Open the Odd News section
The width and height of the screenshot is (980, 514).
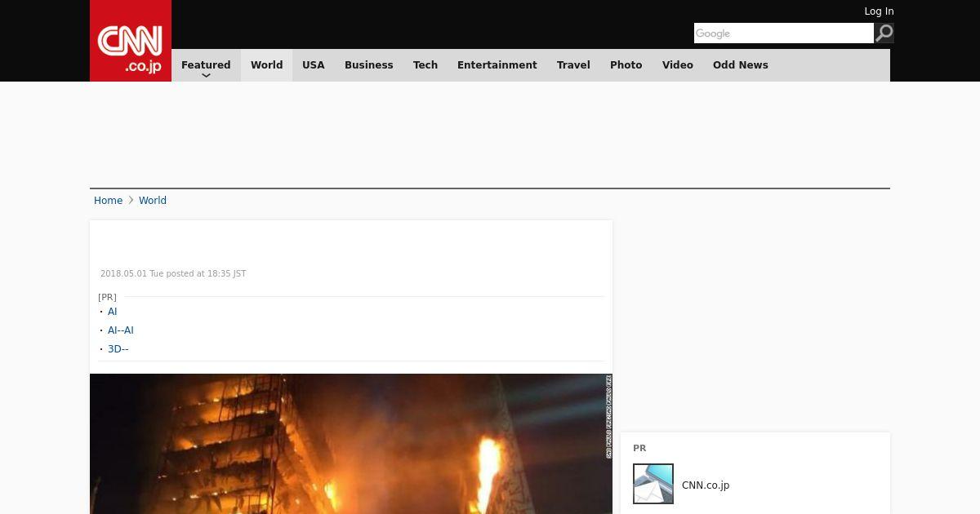(741, 65)
